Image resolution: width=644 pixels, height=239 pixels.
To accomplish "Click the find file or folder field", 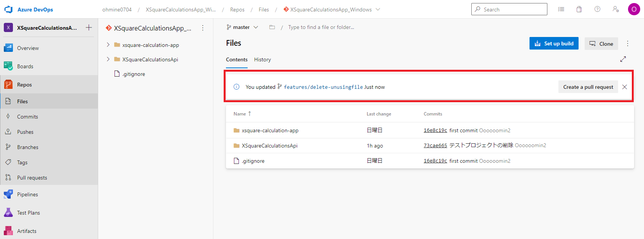I will click(321, 27).
